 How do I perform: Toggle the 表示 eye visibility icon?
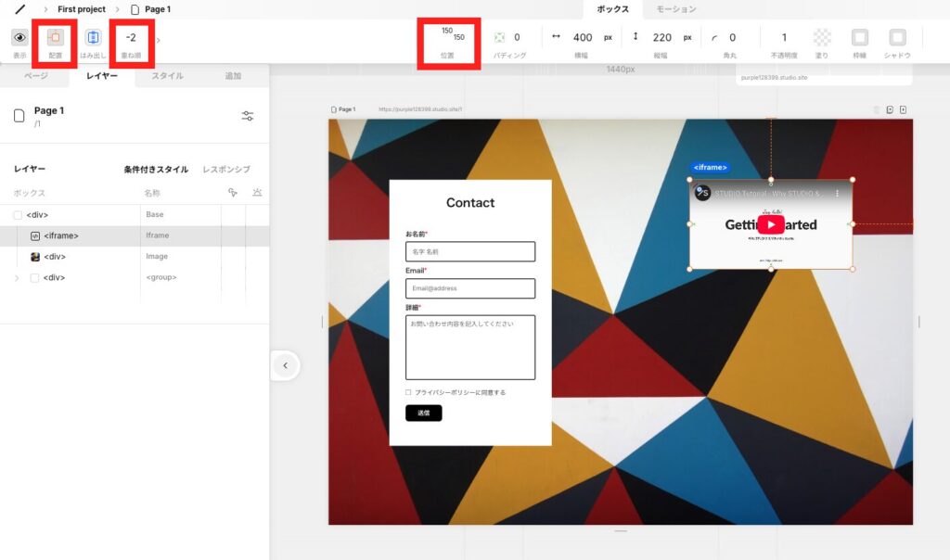tap(20, 37)
